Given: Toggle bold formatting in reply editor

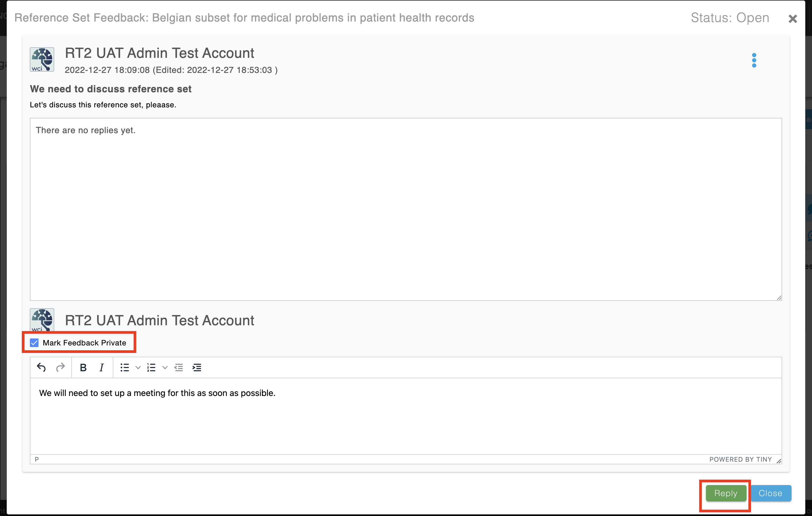Looking at the screenshot, I should [x=83, y=367].
